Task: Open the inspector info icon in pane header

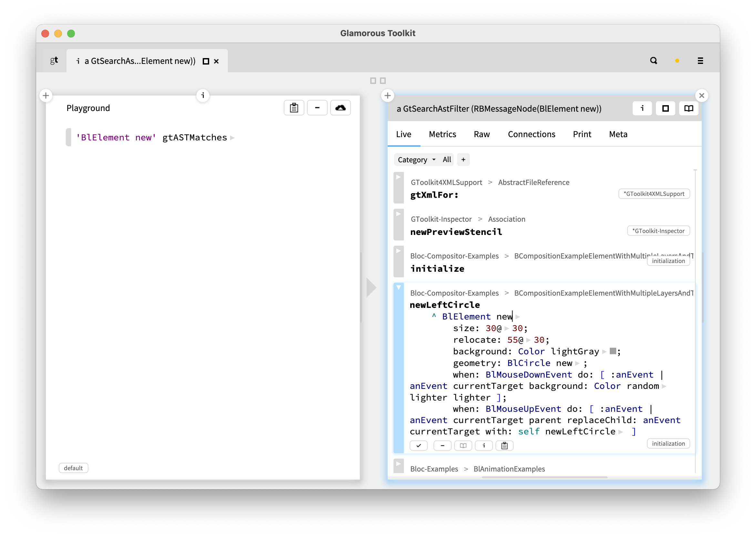Action: click(x=642, y=108)
